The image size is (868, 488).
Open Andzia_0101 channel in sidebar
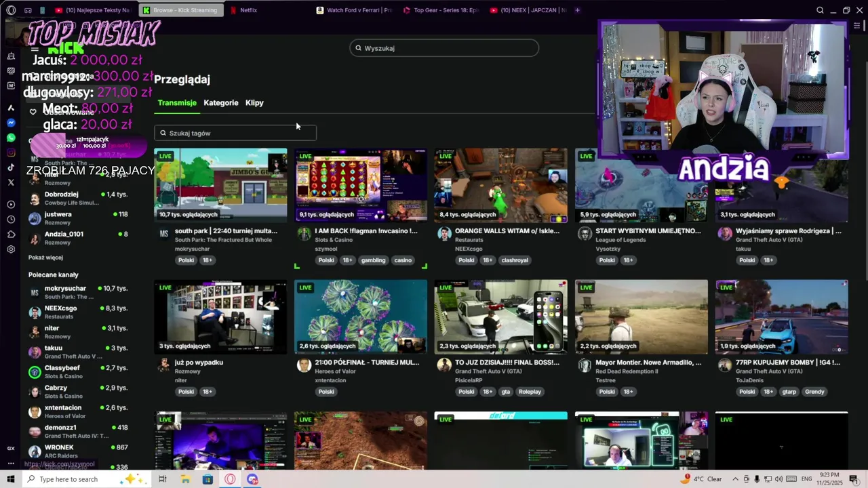tap(78, 238)
